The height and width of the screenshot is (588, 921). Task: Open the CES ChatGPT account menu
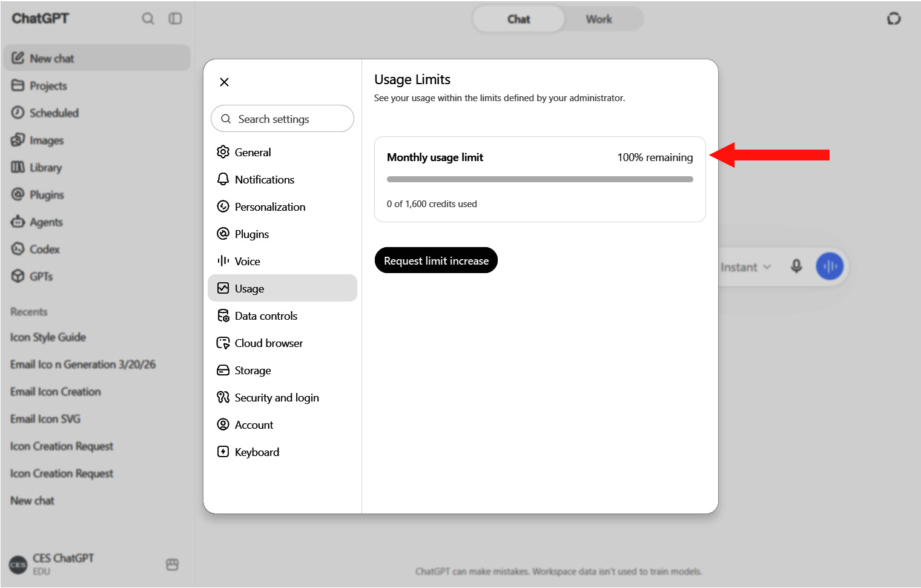(51, 564)
